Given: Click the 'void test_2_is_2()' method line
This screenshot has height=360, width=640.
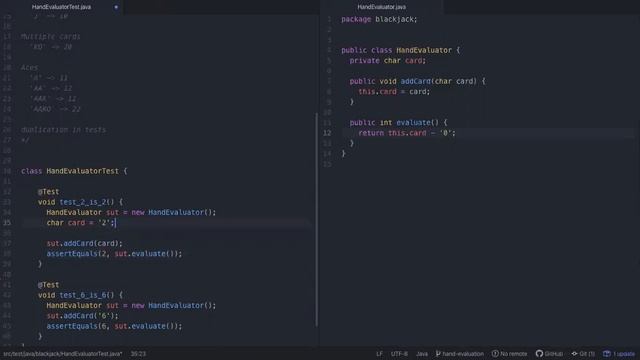Looking at the screenshot, I should 80,202.
